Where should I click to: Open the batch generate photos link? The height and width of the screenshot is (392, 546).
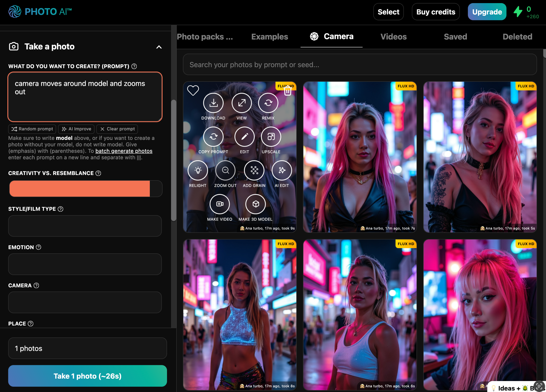pyautogui.click(x=124, y=151)
